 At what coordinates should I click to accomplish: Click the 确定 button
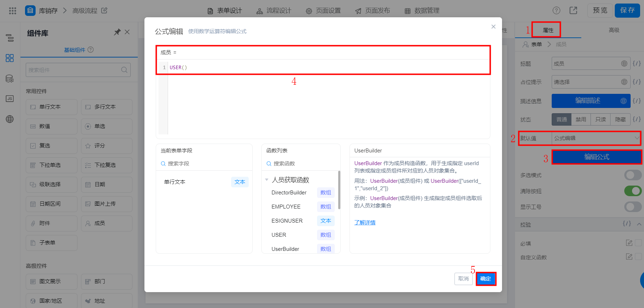[x=486, y=279]
